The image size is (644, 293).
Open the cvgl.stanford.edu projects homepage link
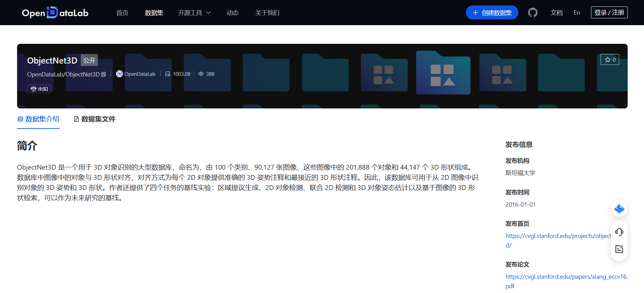click(558, 240)
